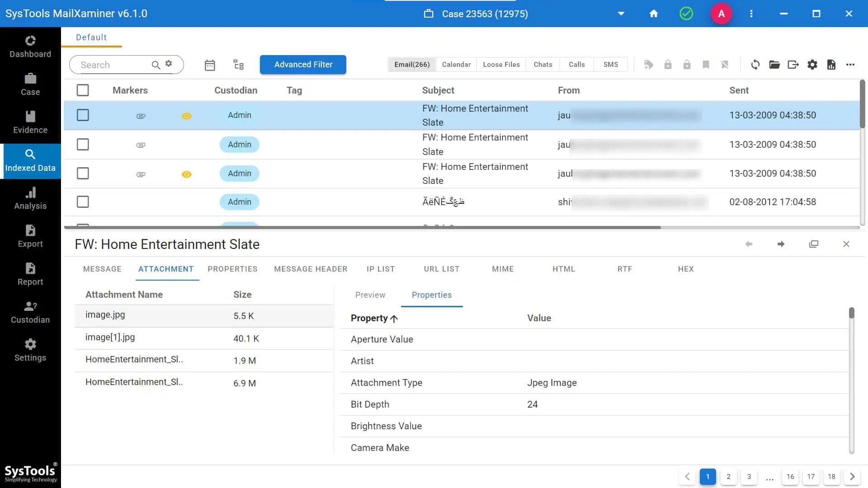Open the calendar date filter icon
868x488 pixels.
[x=210, y=65]
